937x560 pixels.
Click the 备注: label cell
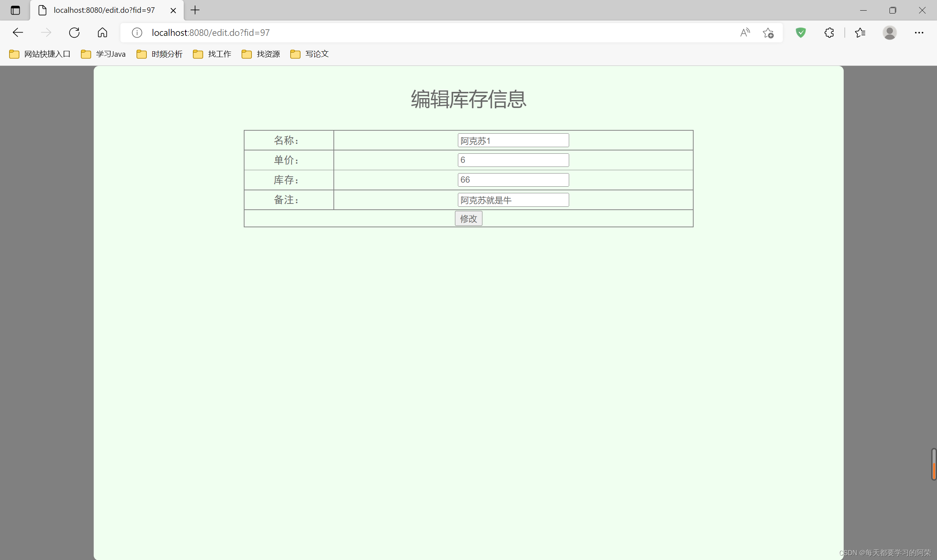[289, 200]
